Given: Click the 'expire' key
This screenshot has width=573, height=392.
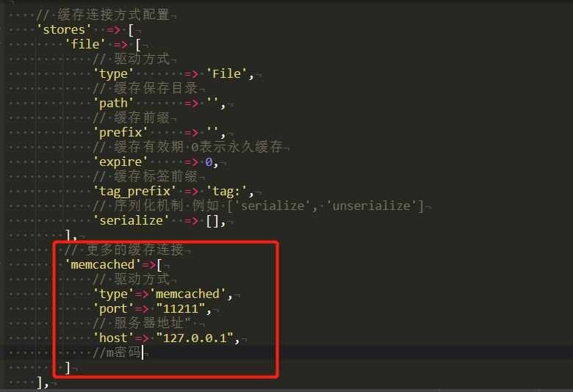Looking at the screenshot, I should 120,161.
